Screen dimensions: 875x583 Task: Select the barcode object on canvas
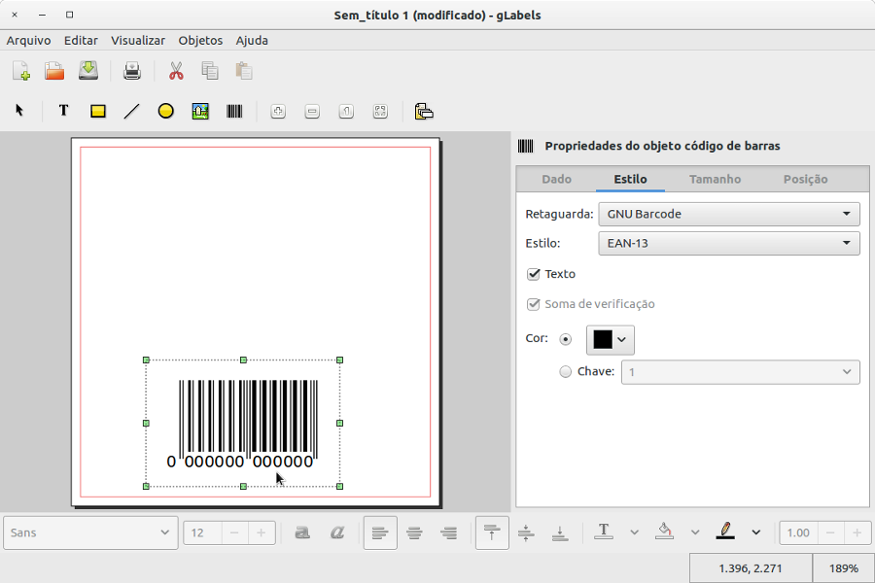(x=243, y=423)
